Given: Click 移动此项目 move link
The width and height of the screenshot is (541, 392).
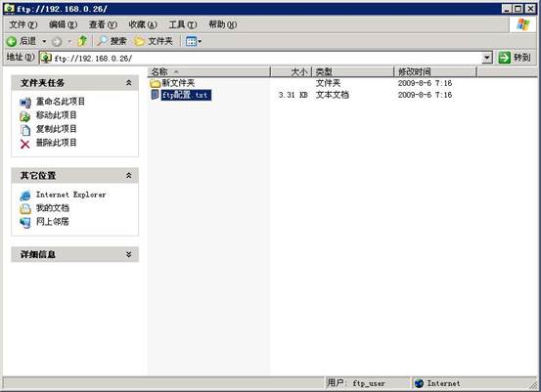Looking at the screenshot, I should click(56, 115).
